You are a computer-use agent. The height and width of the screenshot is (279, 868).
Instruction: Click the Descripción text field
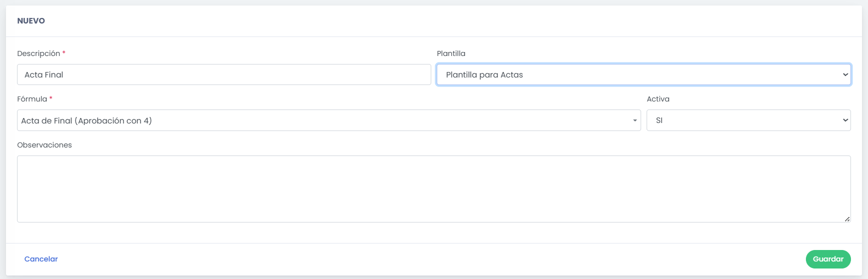click(223, 74)
